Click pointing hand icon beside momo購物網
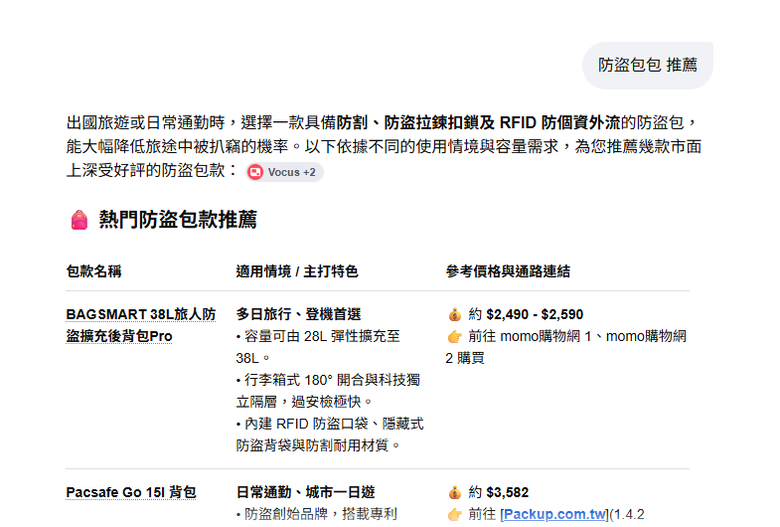 pyautogui.click(x=454, y=336)
